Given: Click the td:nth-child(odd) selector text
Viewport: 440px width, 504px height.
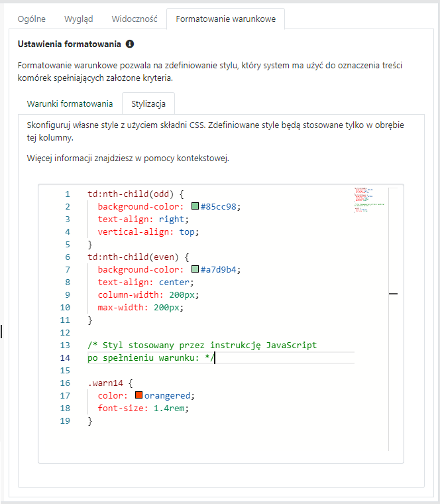Looking at the screenshot, I should (x=131, y=194).
